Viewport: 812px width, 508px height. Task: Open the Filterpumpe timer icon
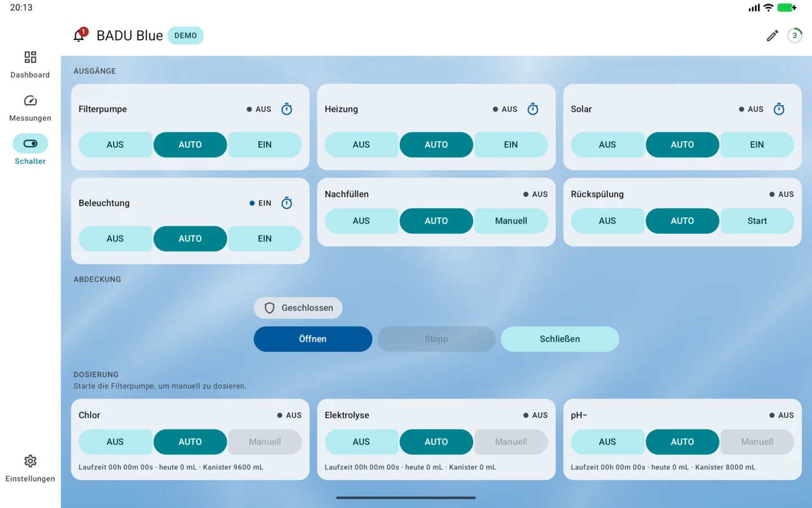[286, 109]
